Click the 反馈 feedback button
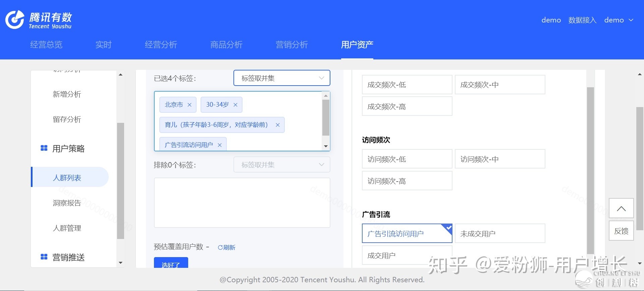The image size is (644, 291). coord(621,231)
